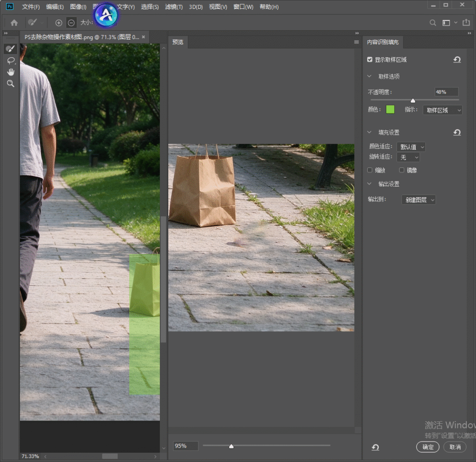476x462 pixels.
Task: Open the workspace layout switcher icon
Action: [x=446, y=22]
